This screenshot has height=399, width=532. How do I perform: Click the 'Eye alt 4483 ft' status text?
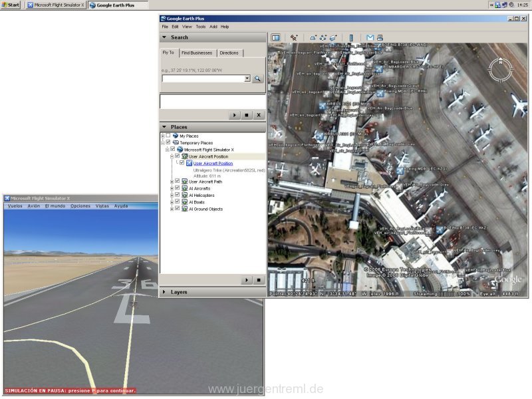[499, 294]
